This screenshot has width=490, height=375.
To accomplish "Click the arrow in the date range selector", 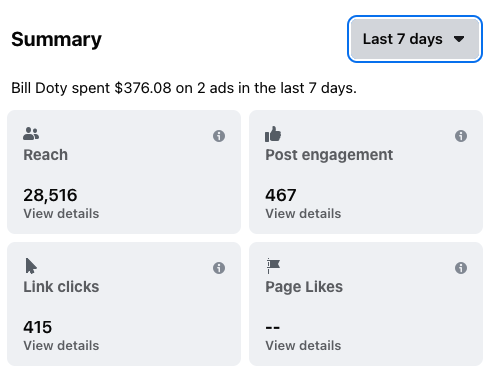I will point(459,39).
